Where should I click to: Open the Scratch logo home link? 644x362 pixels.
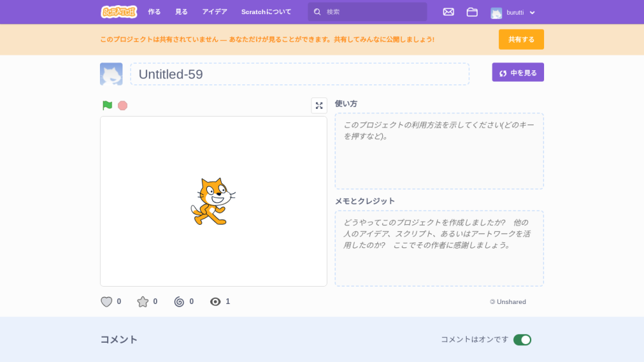pyautogui.click(x=119, y=12)
